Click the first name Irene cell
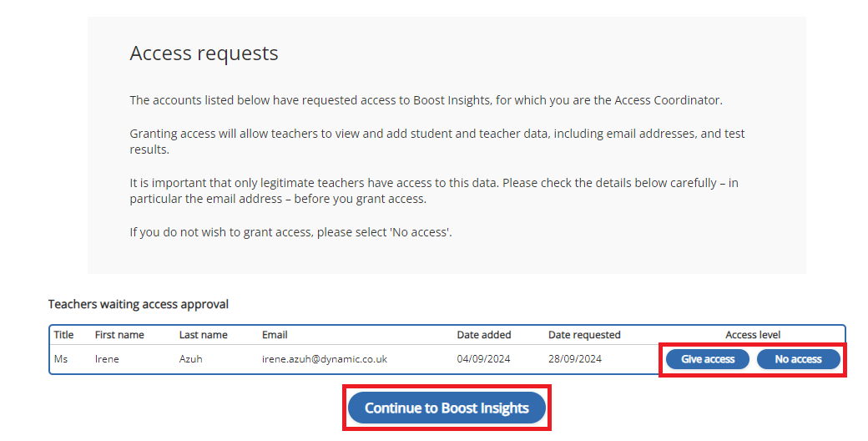 (108, 359)
